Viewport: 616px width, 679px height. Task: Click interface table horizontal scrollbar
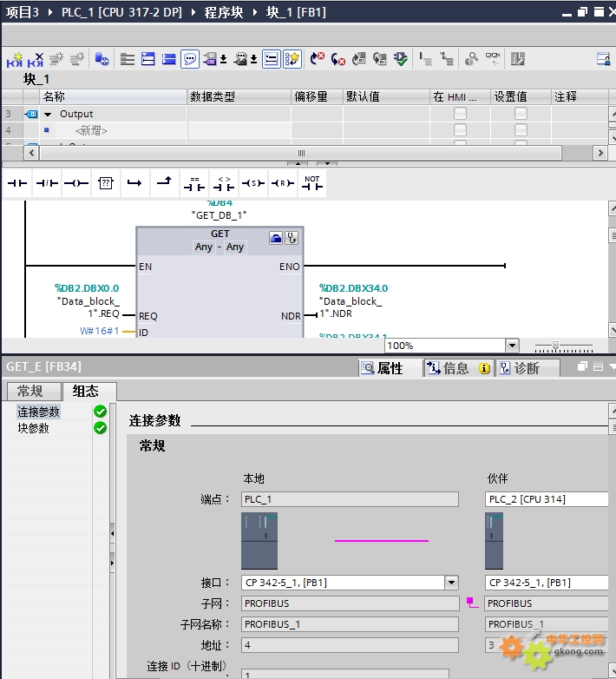[x=301, y=153]
